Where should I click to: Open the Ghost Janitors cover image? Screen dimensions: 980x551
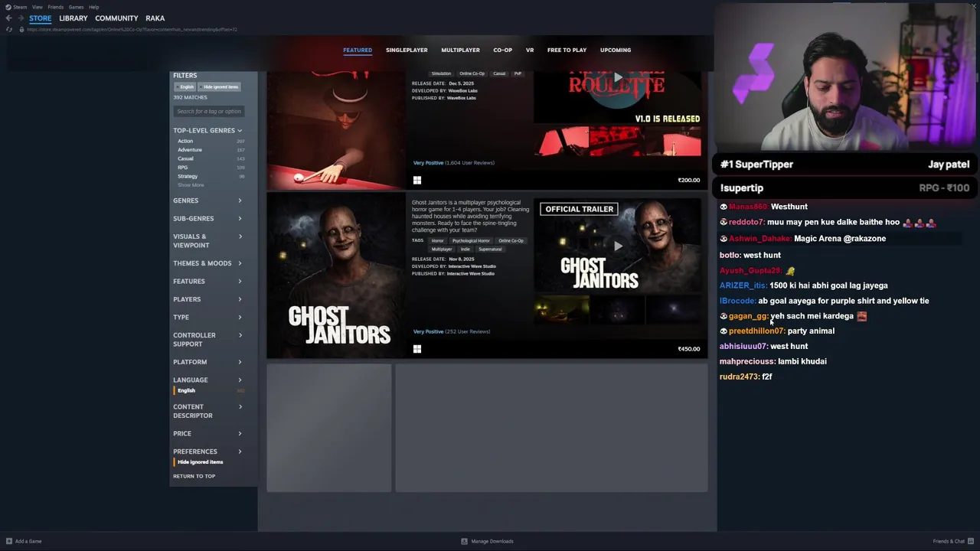336,275
